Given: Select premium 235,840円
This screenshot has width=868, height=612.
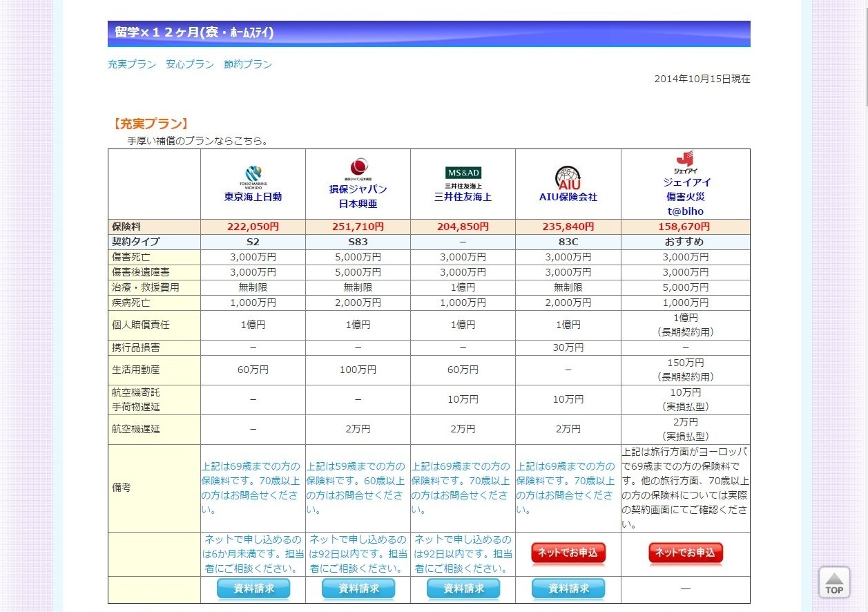Looking at the screenshot, I should (568, 227).
